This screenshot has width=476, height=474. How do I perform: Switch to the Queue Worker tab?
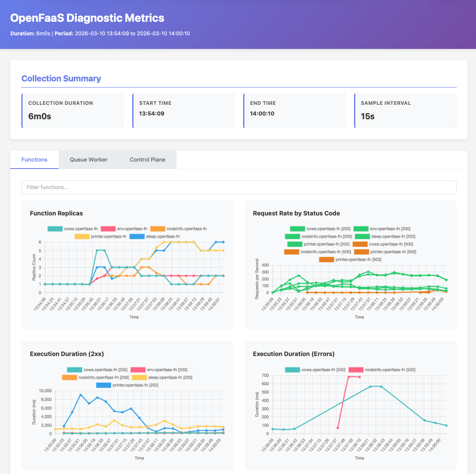click(88, 160)
